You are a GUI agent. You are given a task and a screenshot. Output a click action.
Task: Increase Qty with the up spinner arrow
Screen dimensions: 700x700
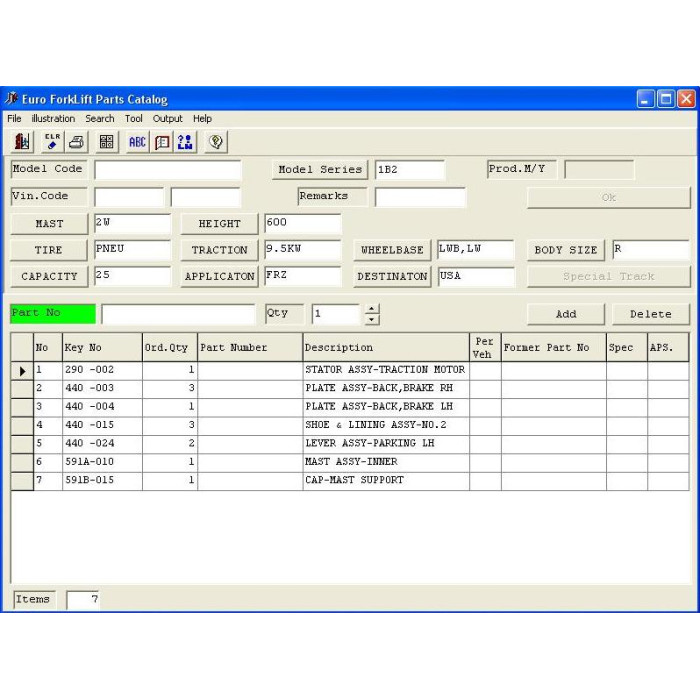[x=372, y=309]
